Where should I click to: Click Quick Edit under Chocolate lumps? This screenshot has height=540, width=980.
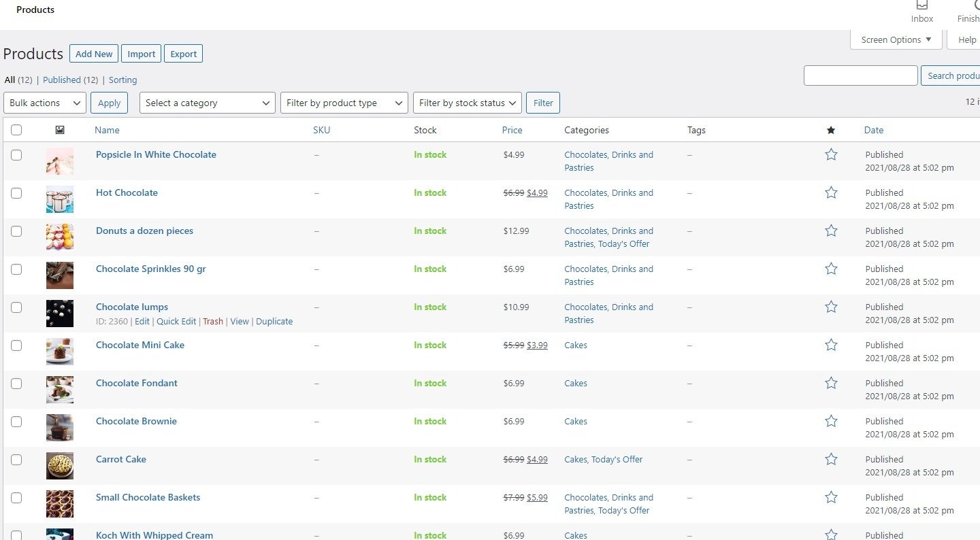point(176,322)
